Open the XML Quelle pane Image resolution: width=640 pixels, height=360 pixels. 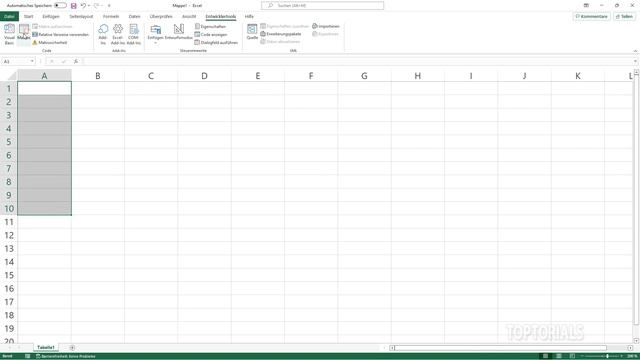click(x=252, y=32)
